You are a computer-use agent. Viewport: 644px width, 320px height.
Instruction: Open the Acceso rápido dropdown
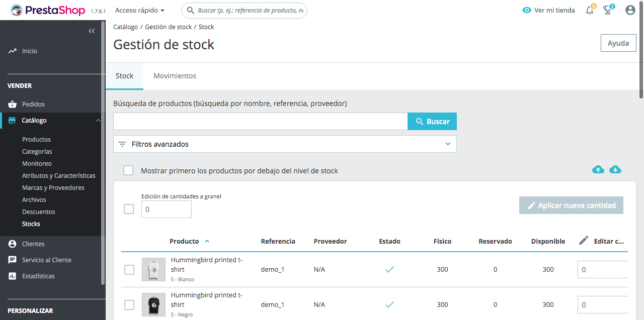[140, 10]
